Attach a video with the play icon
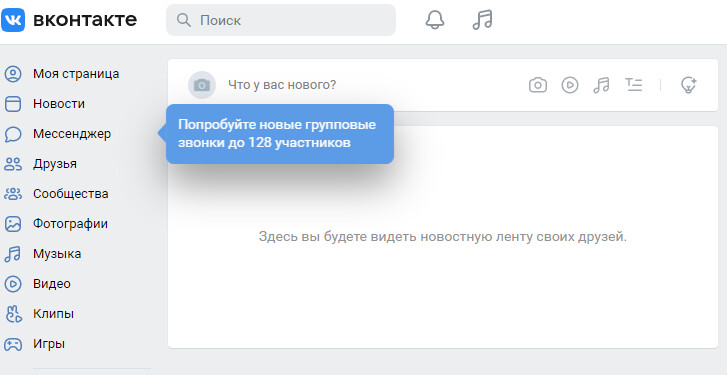 (x=570, y=85)
